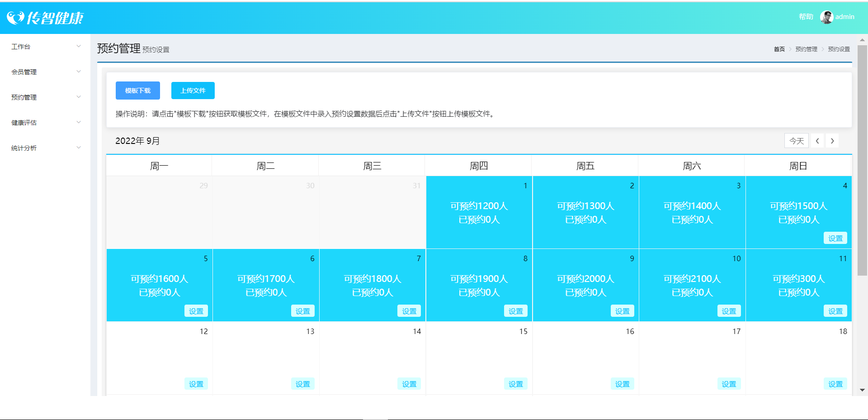Click 可预约2000人 text
868x420 pixels.
pos(585,279)
